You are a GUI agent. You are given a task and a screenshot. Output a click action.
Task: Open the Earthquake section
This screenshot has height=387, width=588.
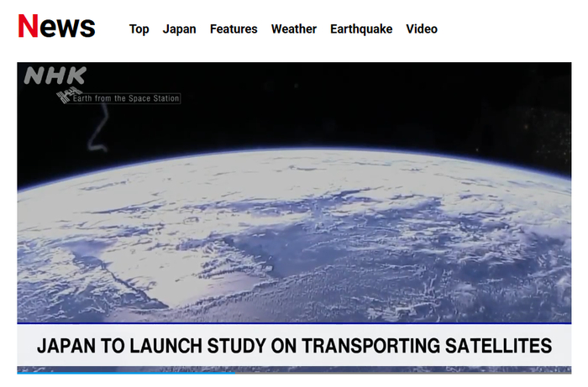361,29
